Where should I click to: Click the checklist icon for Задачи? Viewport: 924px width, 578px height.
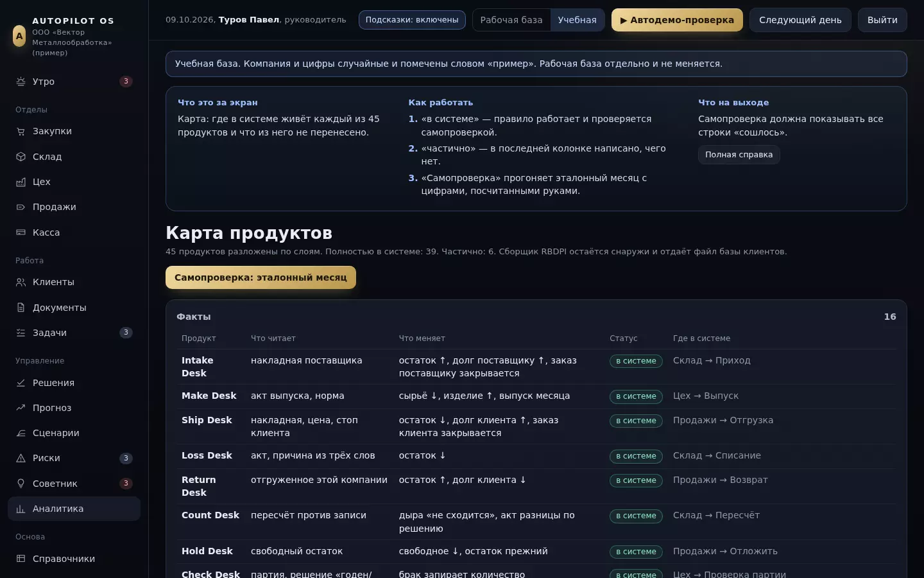tap(21, 333)
